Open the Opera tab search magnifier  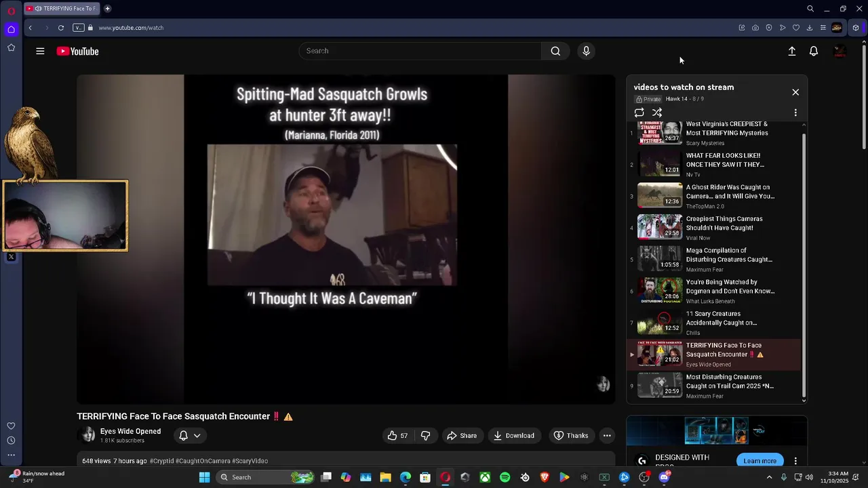810,9
